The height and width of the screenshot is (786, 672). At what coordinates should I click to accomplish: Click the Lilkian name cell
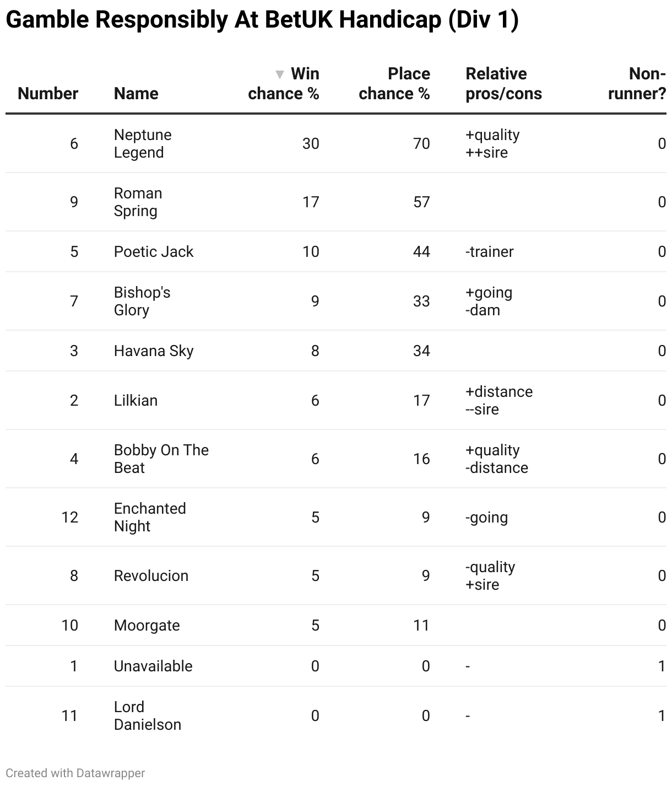(136, 401)
